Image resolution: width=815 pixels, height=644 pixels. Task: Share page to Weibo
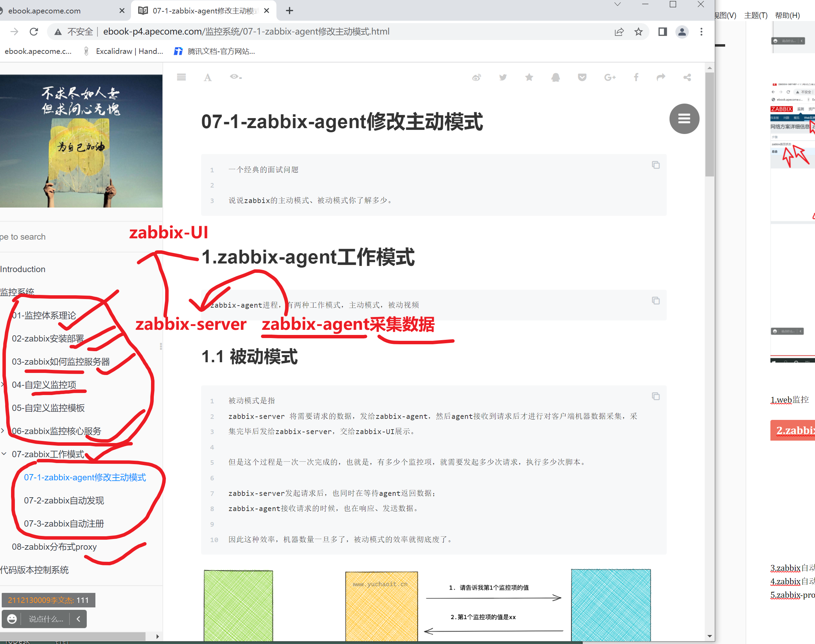pyautogui.click(x=477, y=78)
